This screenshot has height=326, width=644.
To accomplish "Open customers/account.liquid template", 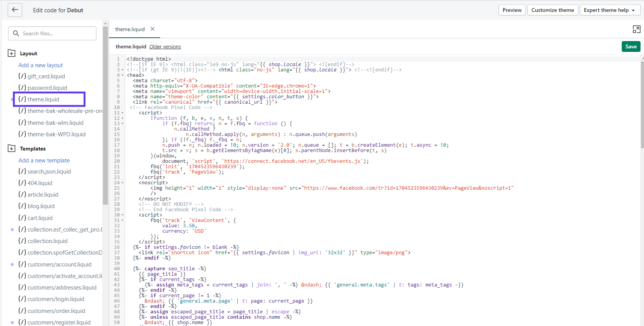I will tap(55, 265).
